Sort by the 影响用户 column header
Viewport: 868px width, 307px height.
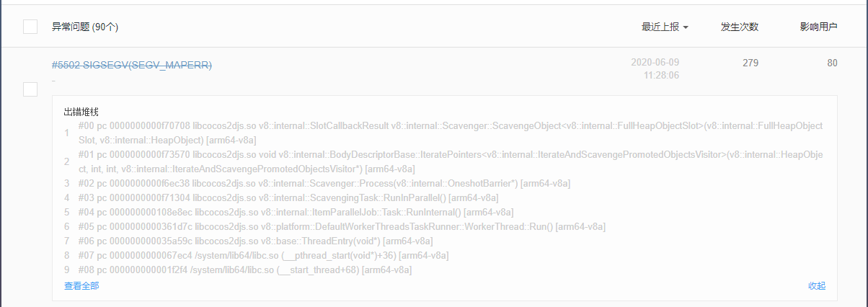pos(818,27)
